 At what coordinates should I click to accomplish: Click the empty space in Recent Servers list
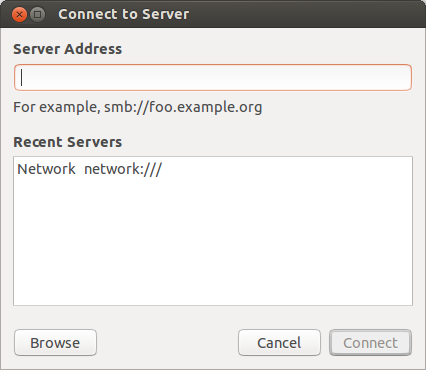[213, 242]
